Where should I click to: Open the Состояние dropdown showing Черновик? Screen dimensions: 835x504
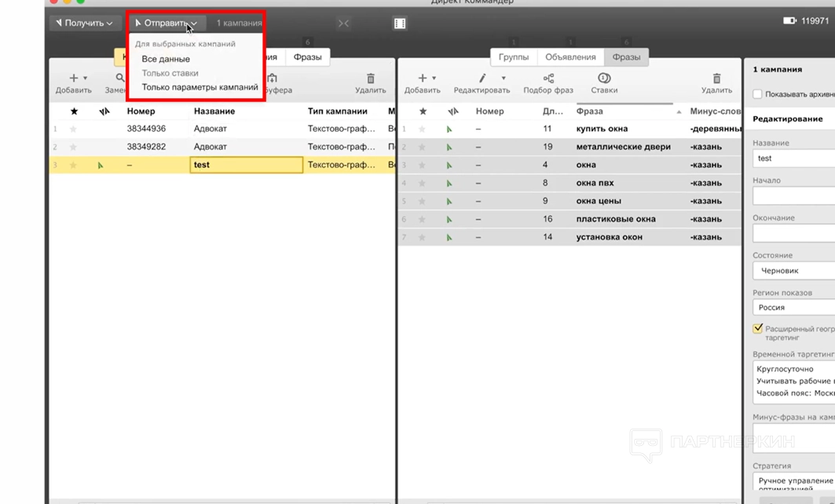pos(793,271)
